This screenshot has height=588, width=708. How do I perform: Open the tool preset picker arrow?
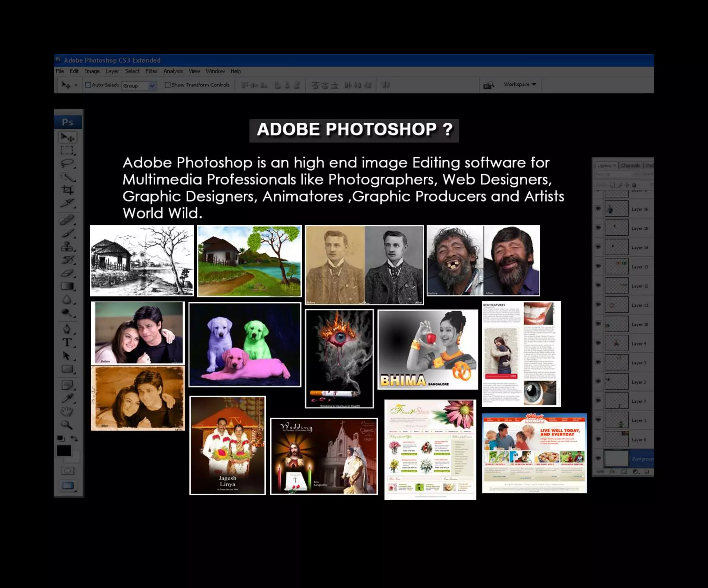(x=76, y=85)
